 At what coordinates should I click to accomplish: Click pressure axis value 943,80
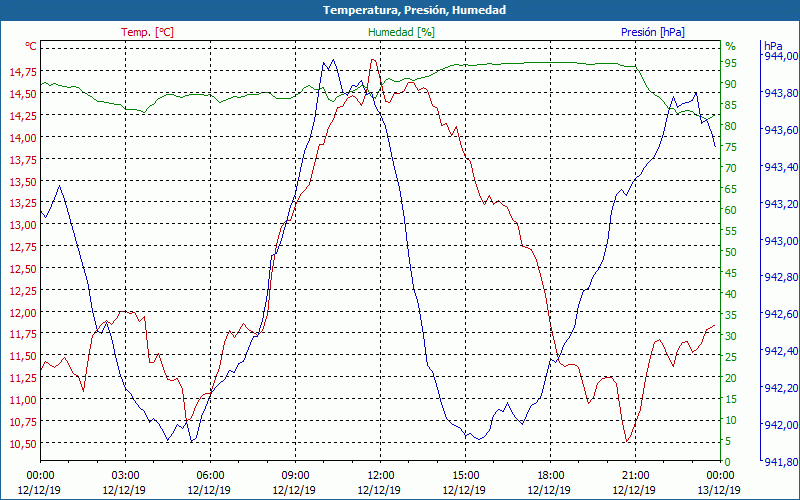781,93
